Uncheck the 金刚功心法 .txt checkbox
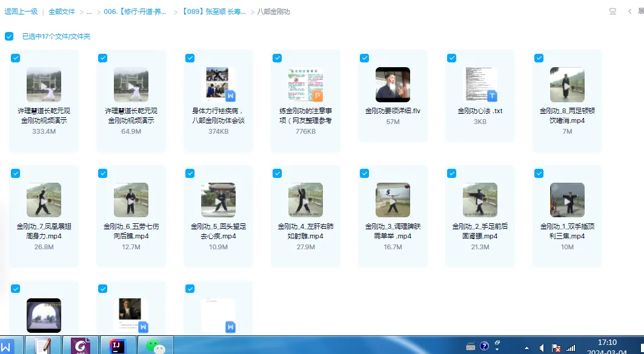The image size is (644, 354). click(x=451, y=58)
